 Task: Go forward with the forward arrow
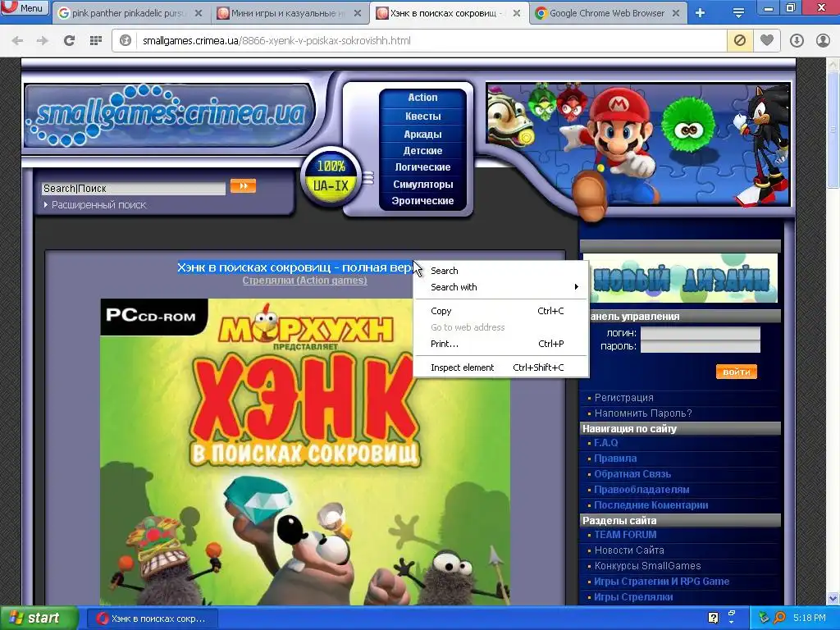pyautogui.click(x=43, y=40)
